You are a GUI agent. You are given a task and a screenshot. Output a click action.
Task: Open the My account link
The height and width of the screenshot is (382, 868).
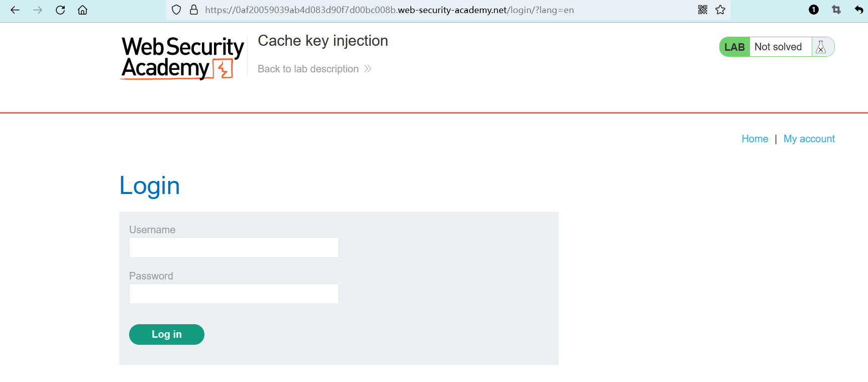(809, 139)
